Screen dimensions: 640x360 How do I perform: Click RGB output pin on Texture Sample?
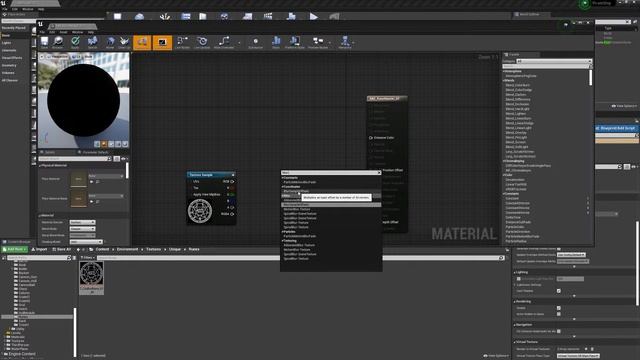[232, 181]
